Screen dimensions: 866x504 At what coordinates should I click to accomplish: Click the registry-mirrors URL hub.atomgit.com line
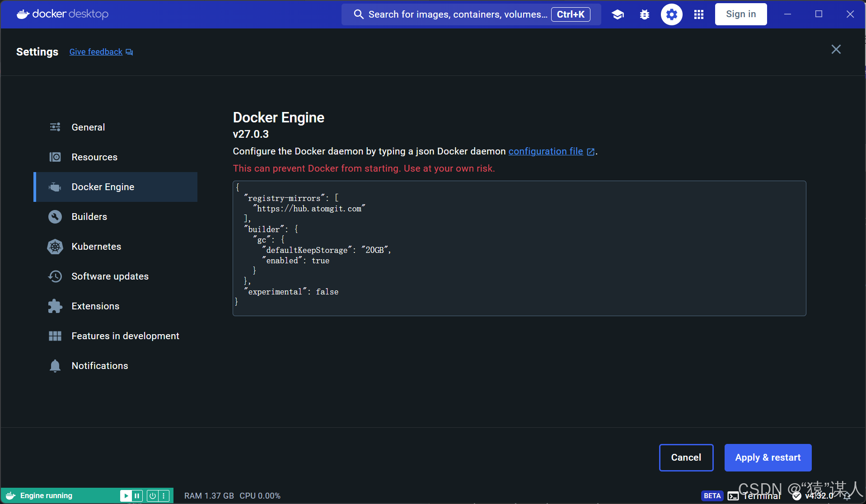pos(309,209)
